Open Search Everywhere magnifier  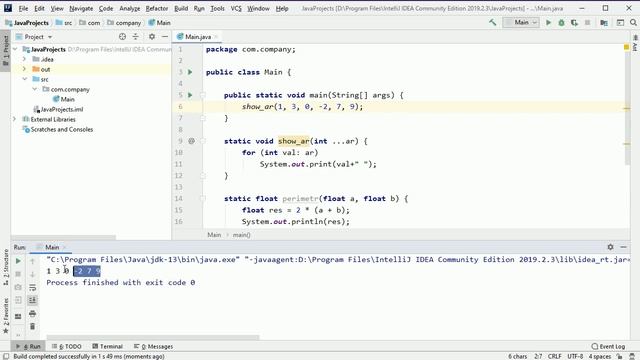(633, 22)
